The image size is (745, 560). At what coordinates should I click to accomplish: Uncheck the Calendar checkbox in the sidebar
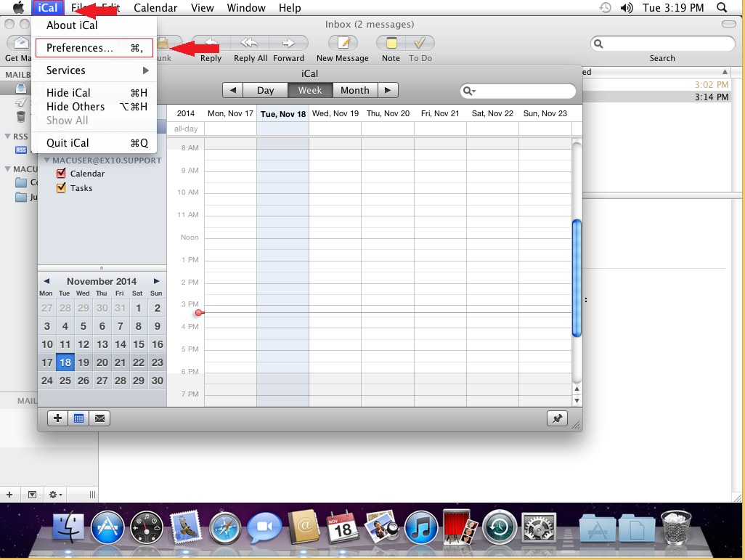pos(60,174)
